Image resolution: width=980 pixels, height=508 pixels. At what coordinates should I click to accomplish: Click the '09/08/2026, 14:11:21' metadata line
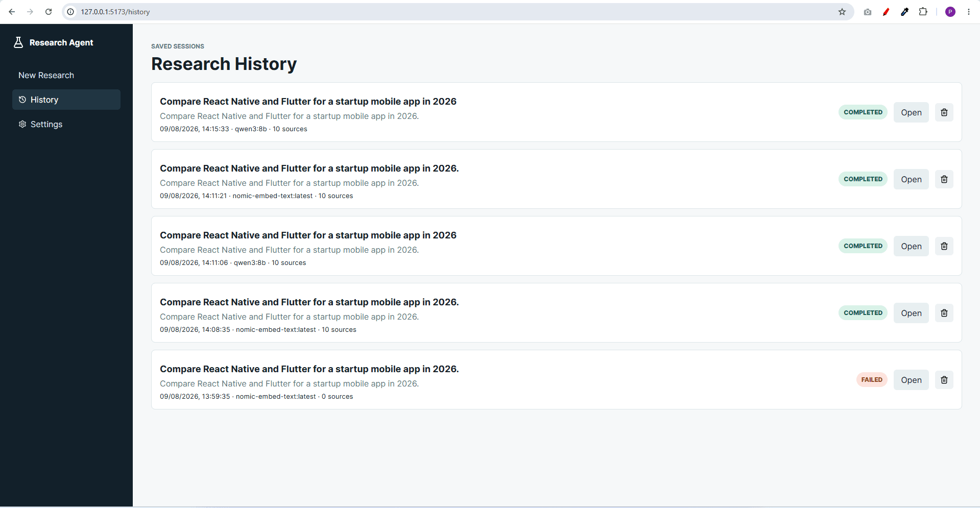pyautogui.click(x=256, y=196)
